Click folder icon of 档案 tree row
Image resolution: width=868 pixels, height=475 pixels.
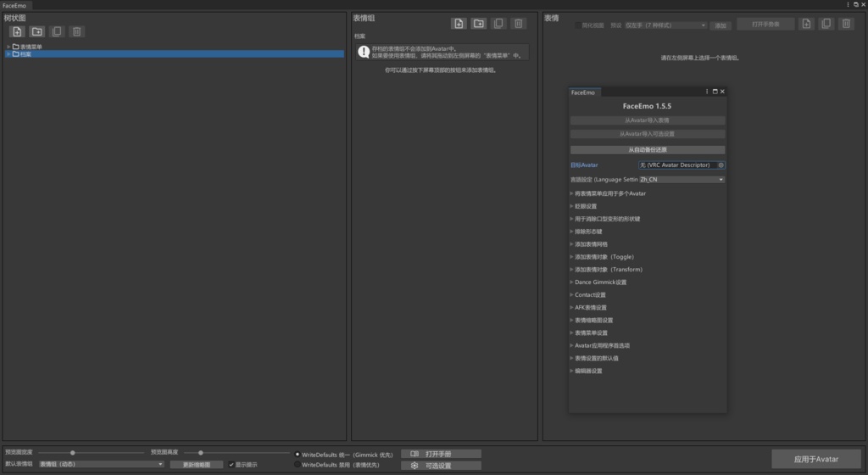coord(15,53)
